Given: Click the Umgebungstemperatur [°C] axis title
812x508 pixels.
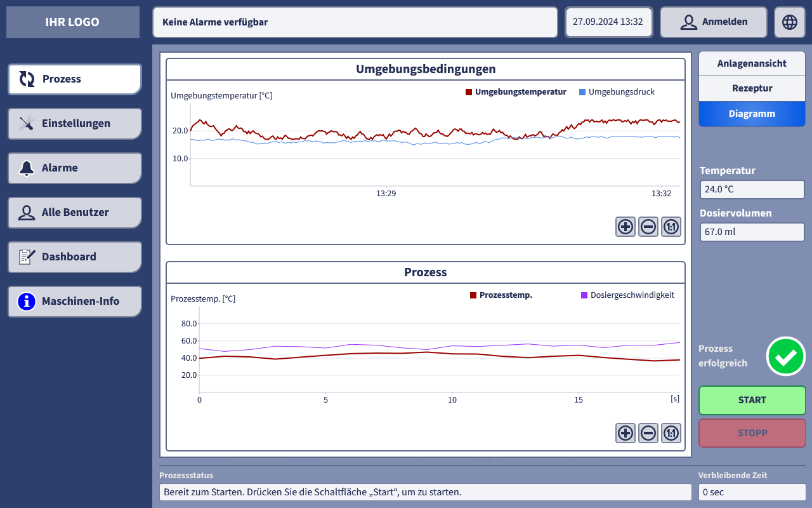Looking at the screenshot, I should click(221, 96).
